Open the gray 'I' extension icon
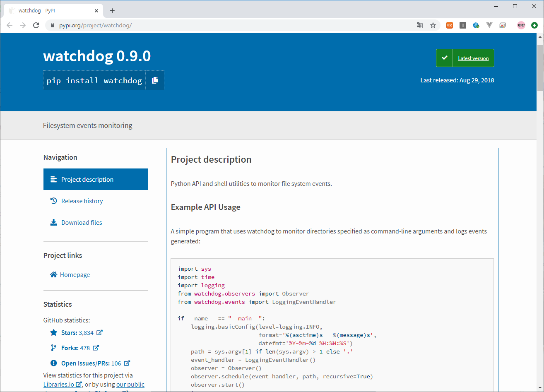 (463, 25)
